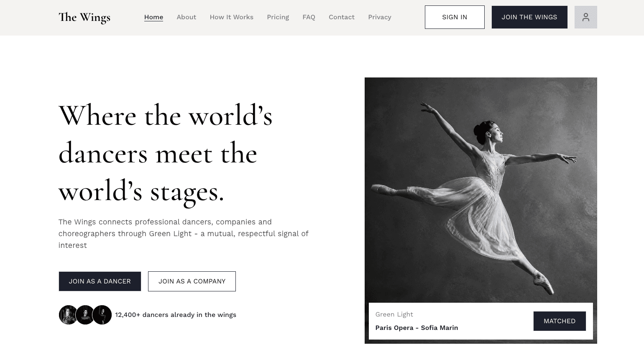The height and width of the screenshot is (345, 644).
Task: Open How It Works page
Action: pos(231,17)
